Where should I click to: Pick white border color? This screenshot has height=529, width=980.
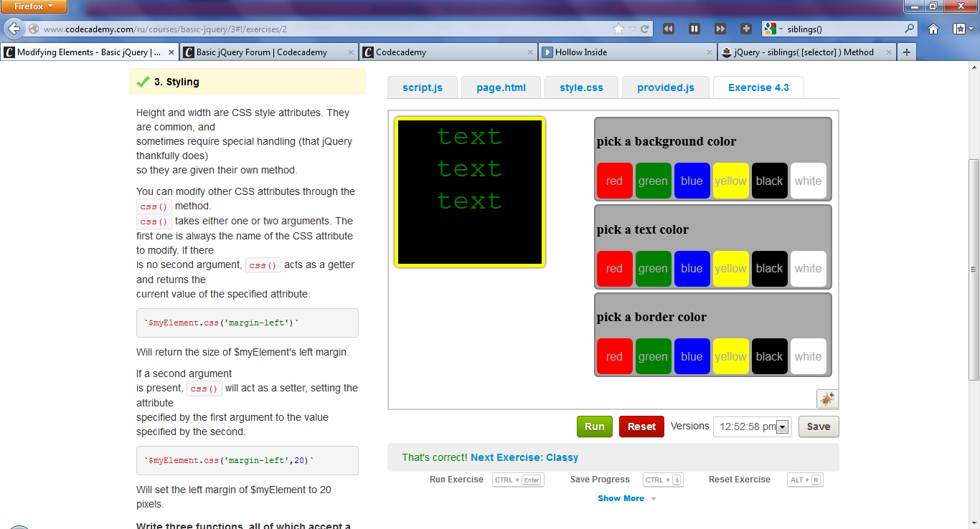pos(809,356)
